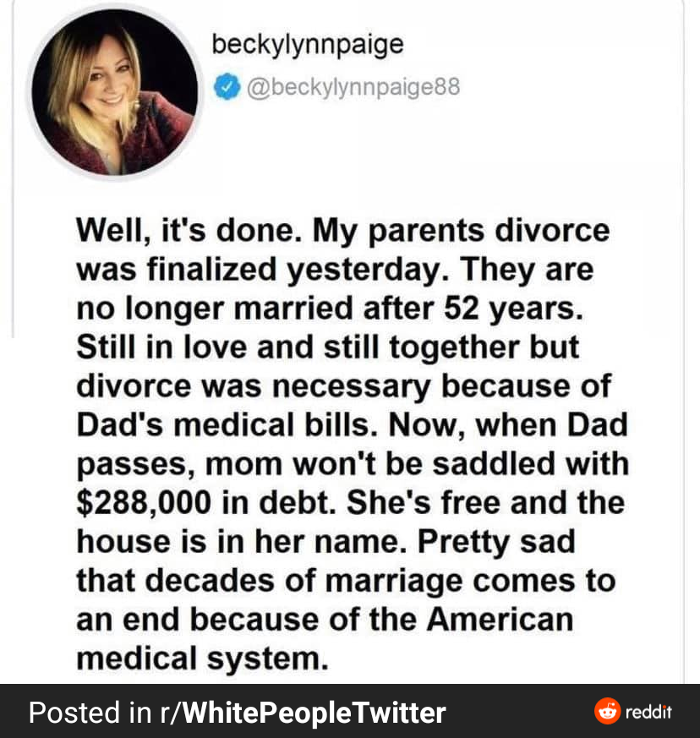Open the beckylynnpaige profile picture
Screen dimensions: 700x738
pos(115,92)
